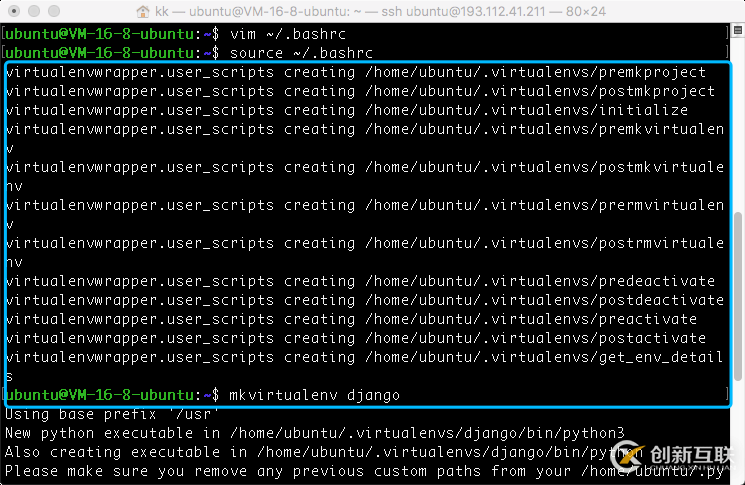Click the home folder icon in the title bar

pyautogui.click(x=143, y=11)
